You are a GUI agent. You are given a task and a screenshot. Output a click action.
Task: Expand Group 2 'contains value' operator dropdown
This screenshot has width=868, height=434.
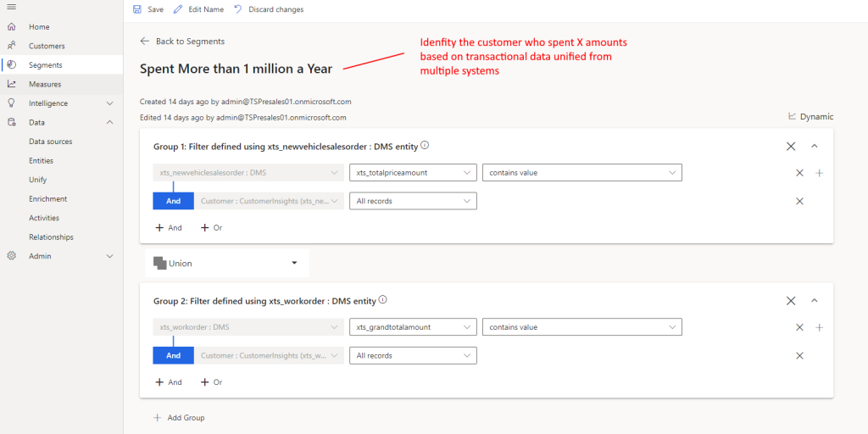tap(581, 327)
